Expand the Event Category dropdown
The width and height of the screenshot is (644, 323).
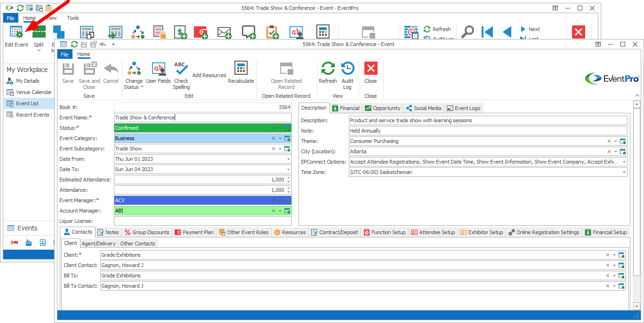click(280, 138)
